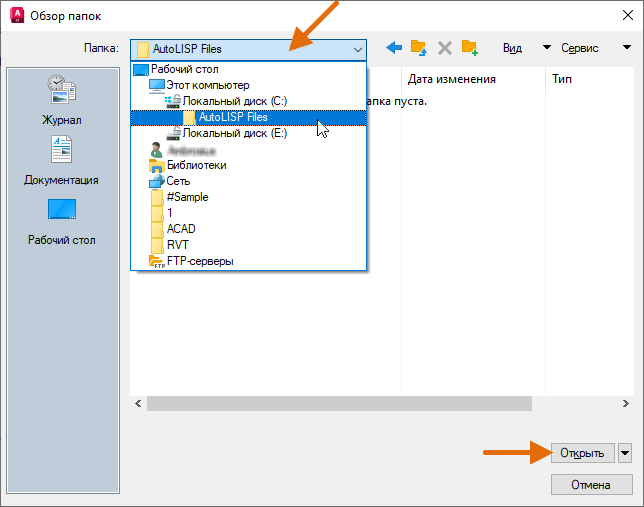Sort by Тип column header
The height and width of the screenshot is (507, 644).
(590, 79)
